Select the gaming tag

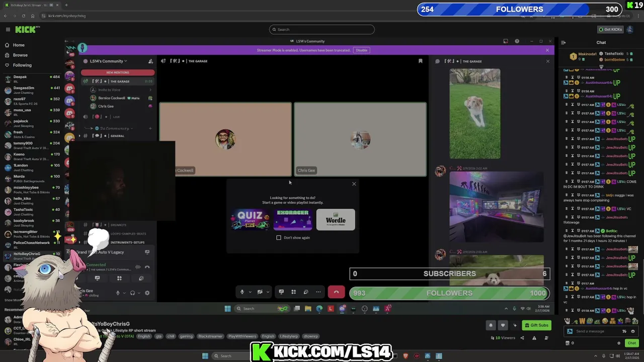coord(186,336)
